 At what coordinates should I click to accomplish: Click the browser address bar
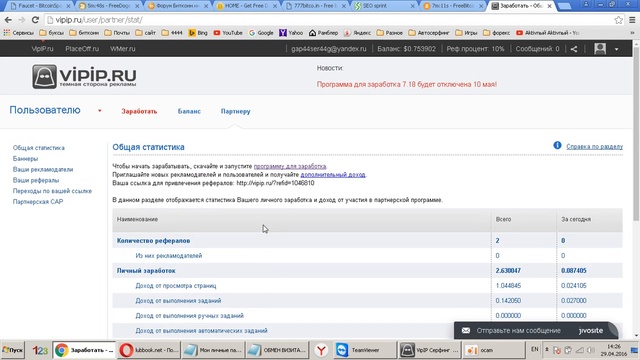tap(327, 20)
